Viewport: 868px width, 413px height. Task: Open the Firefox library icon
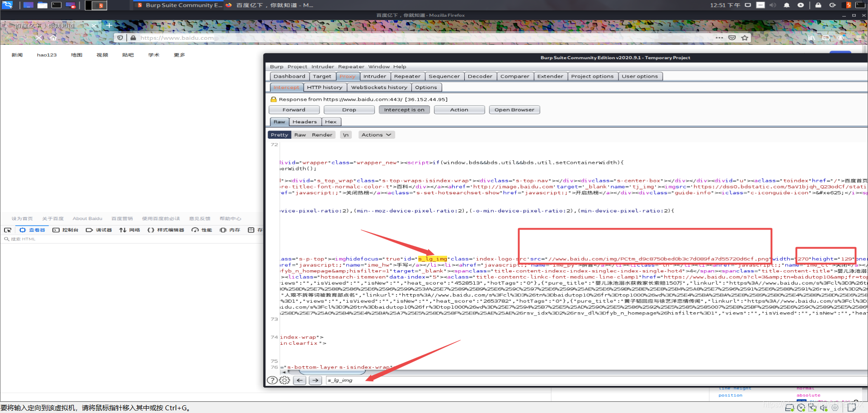[x=811, y=38]
